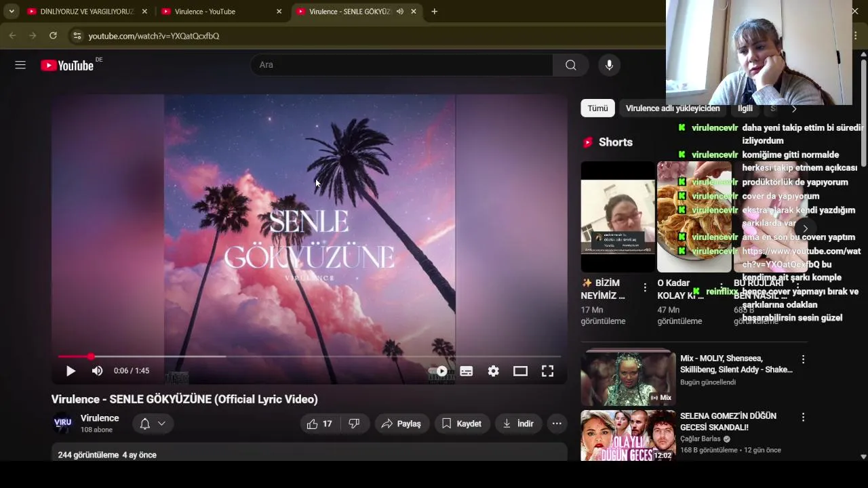Focus the Ara search input field

tap(401, 65)
